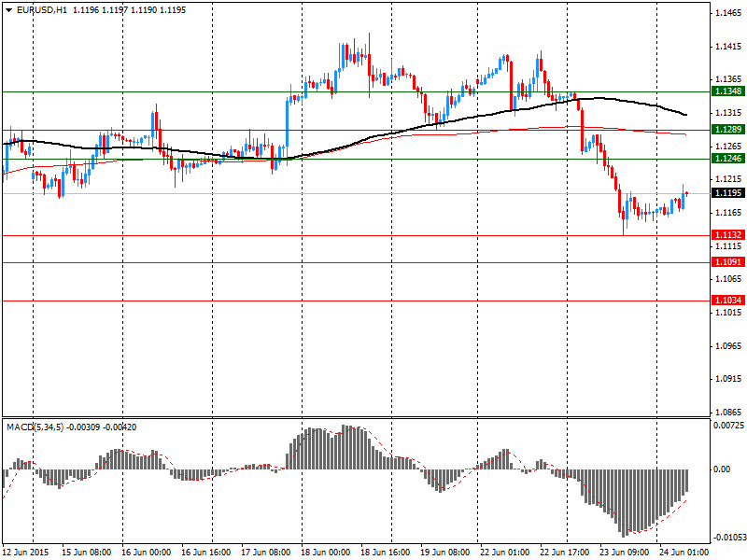Select the black 1.1195 current price label

coord(728,193)
